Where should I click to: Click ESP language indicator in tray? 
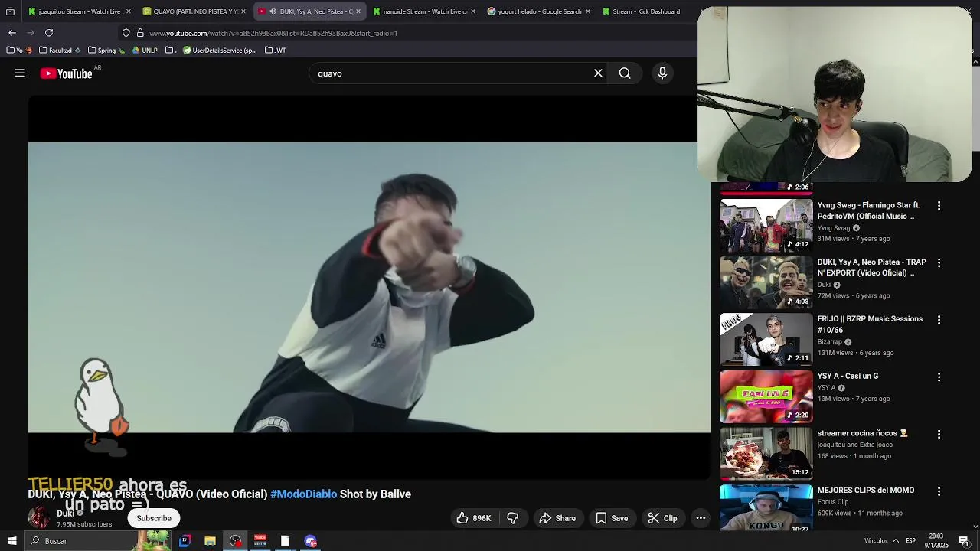pos(911,541)
